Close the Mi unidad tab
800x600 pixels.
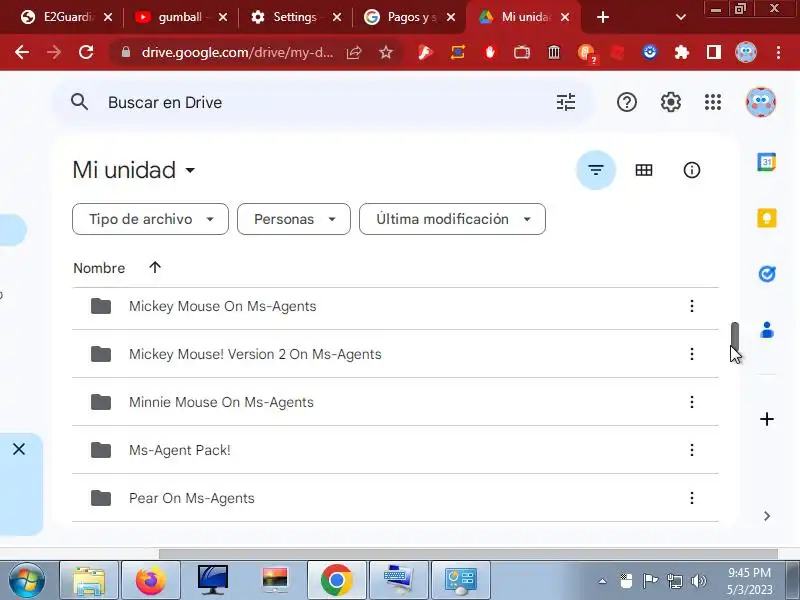point(565,17)
